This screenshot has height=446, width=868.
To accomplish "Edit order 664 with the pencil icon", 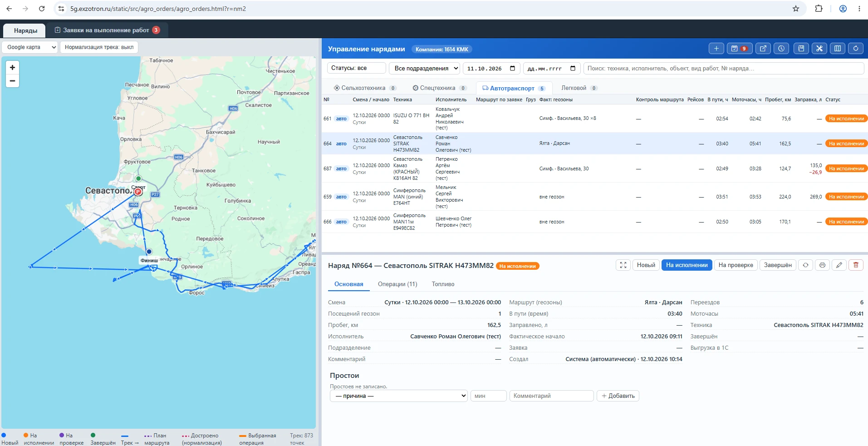I will pos(839,265).
